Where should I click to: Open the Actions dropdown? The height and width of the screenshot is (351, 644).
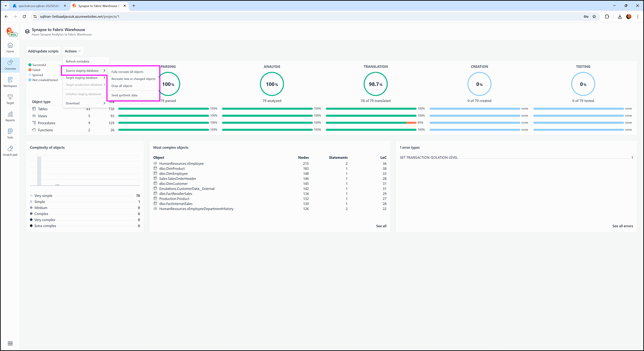coord(73,51)
